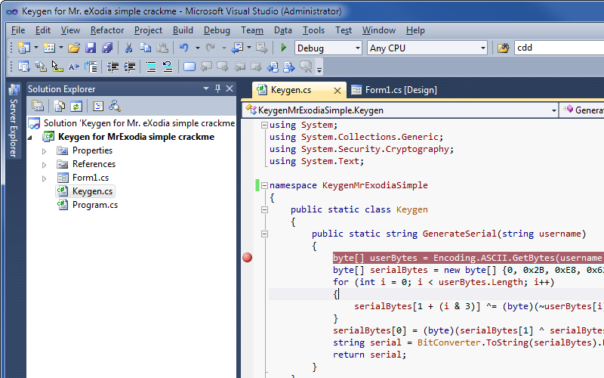Screen dimensions: 604x378
Task: Switch to the Form1.cs [Design] tab
Action: coord(394,90)
